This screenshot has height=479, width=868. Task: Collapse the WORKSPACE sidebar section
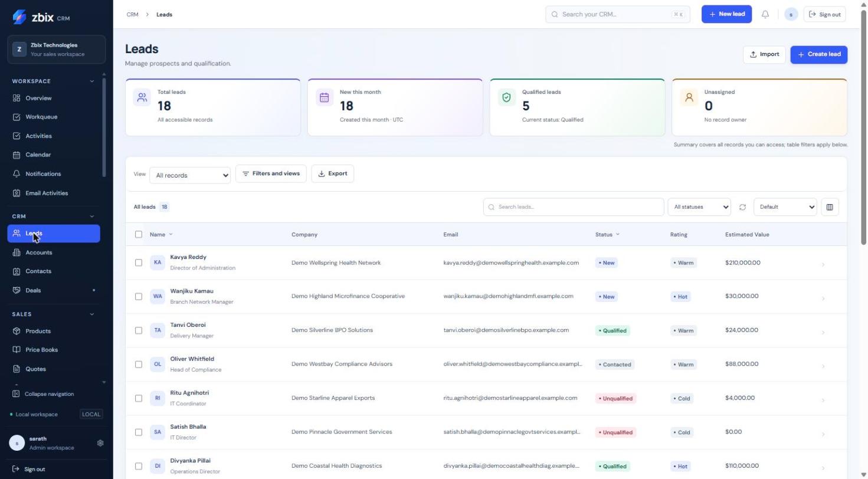click(x=91, y=81)
